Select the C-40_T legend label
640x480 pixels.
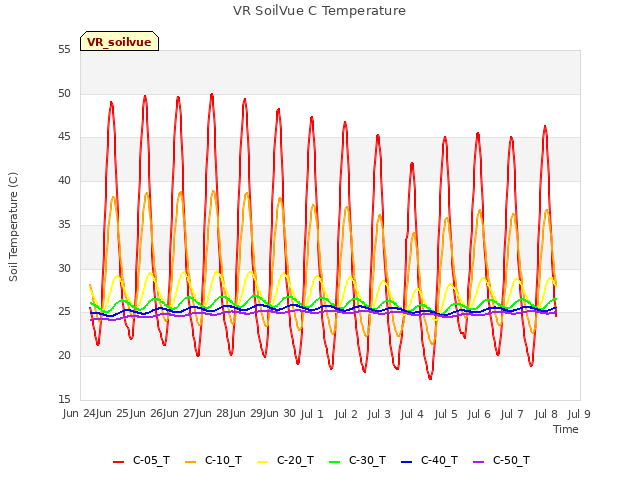click(439, 460)
